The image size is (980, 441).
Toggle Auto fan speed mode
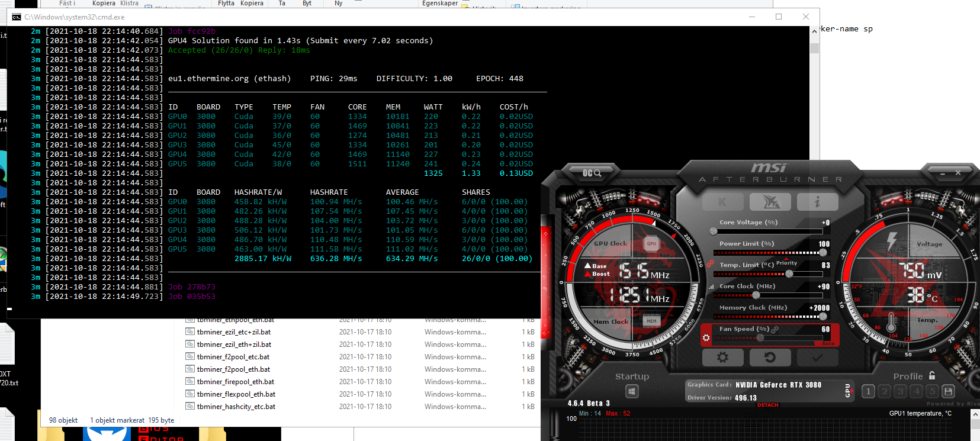click(828, 343)
